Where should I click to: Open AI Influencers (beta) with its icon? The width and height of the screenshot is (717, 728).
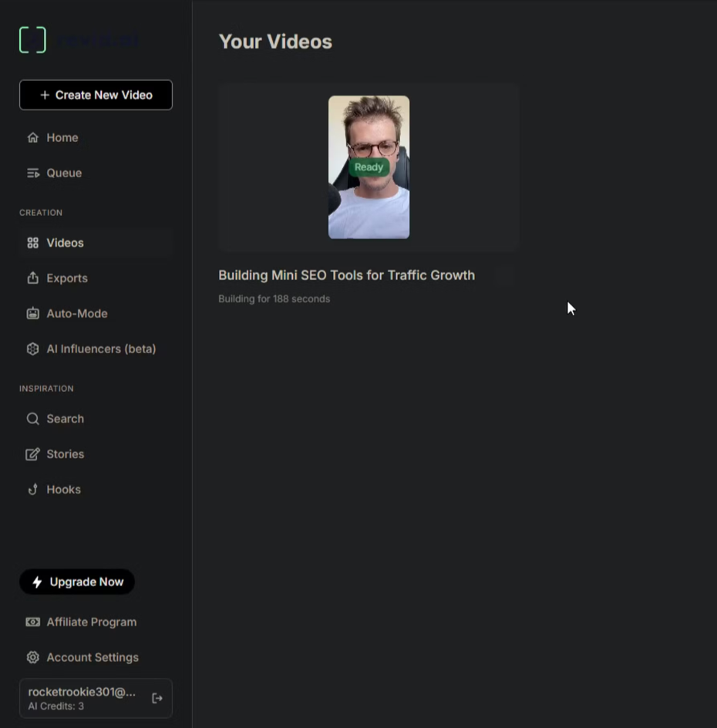coord(32,349)
